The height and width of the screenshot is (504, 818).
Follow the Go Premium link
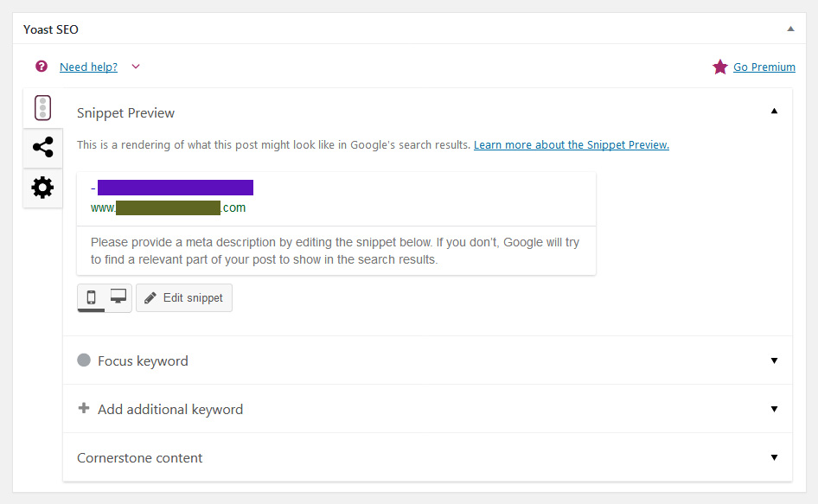click(764, 67)
